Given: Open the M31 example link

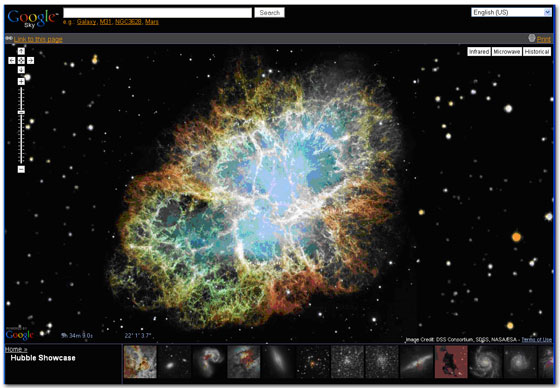Looking at the screenshot, I should (105, 22).
